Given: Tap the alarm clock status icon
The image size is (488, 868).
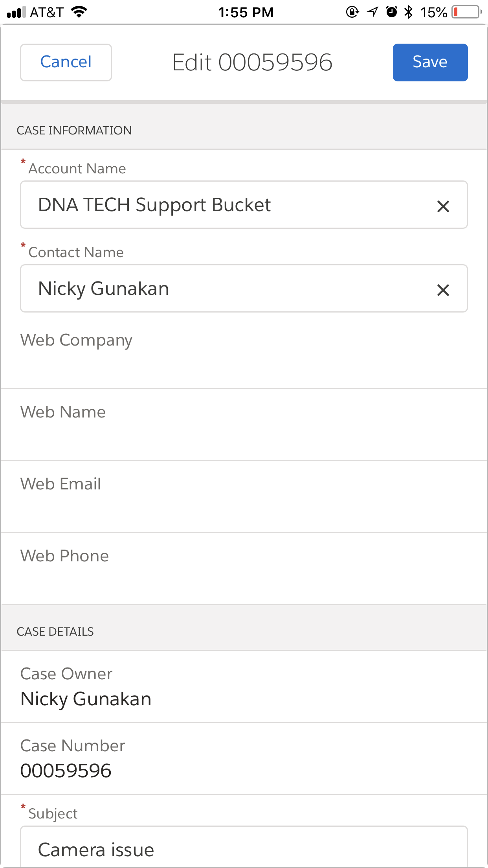Looking at the screenshot, I should (391, 12).
